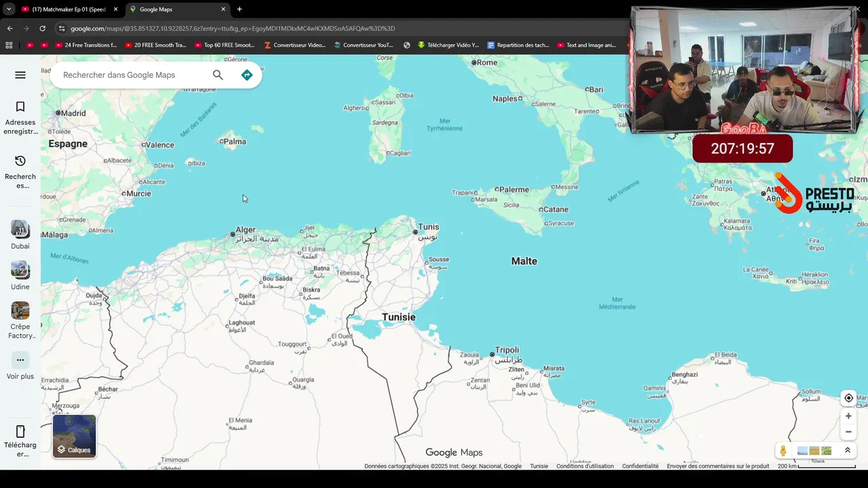Click the Palerme label on map
868x488 pixels.
tap(514, 190)
